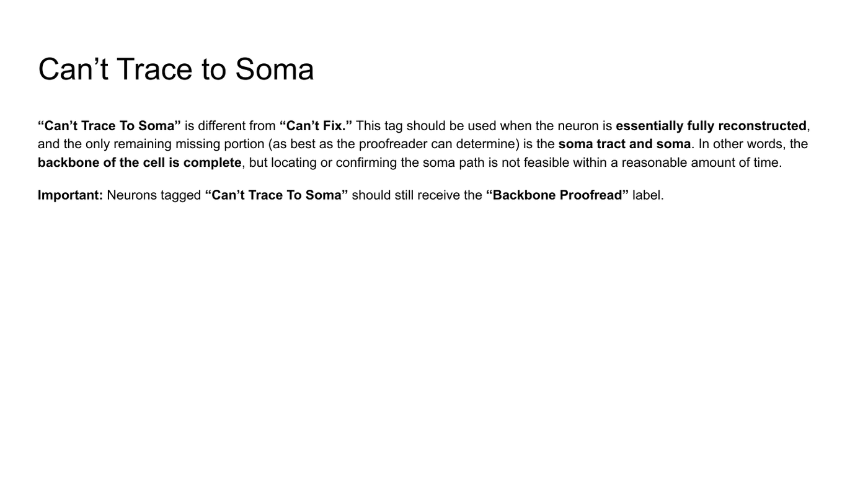Click the words 'Neurons tagged' in the note

point(154,195)
